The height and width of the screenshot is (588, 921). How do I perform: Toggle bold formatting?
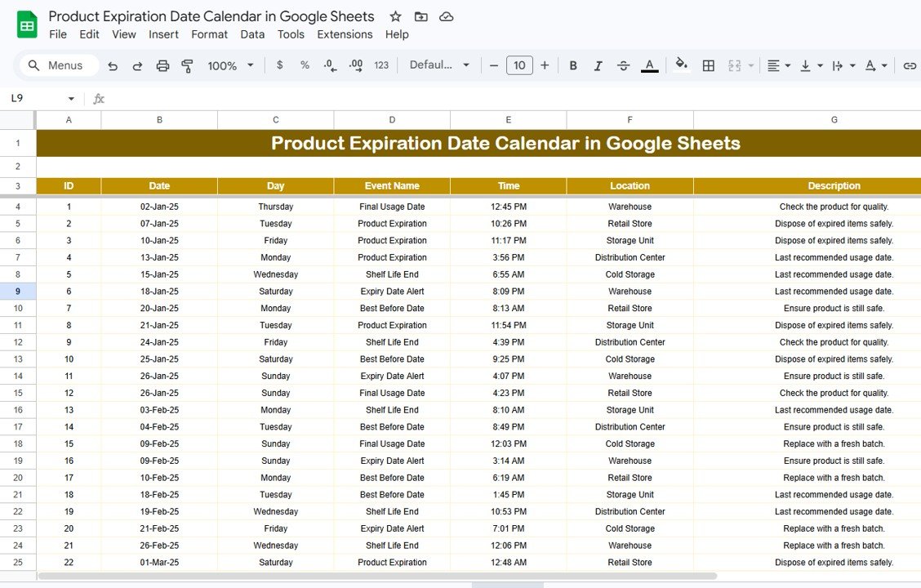click(572, 66)
